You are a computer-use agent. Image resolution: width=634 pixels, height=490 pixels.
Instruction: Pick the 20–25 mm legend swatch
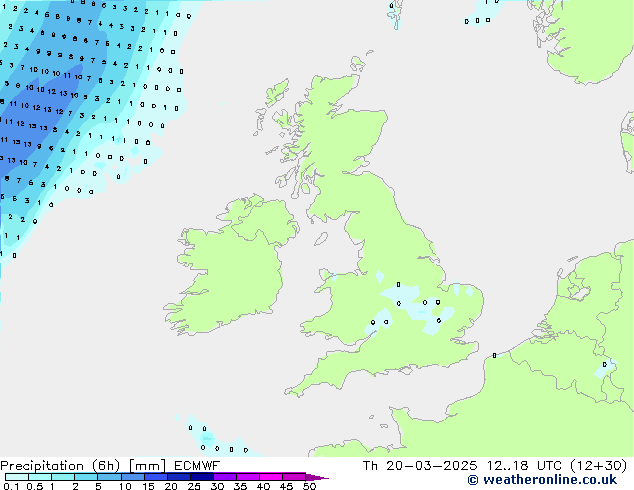pyautogui.click(x=178, y=477)
